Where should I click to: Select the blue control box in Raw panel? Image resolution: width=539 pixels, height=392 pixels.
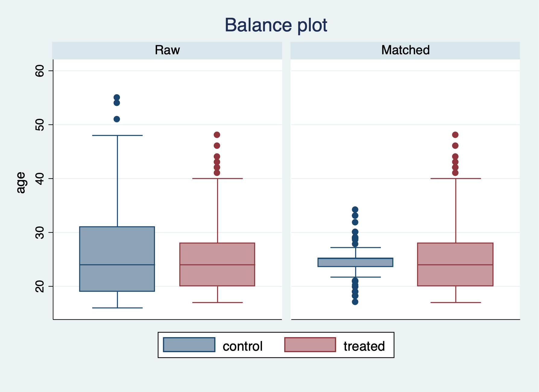tap(117, 259)
